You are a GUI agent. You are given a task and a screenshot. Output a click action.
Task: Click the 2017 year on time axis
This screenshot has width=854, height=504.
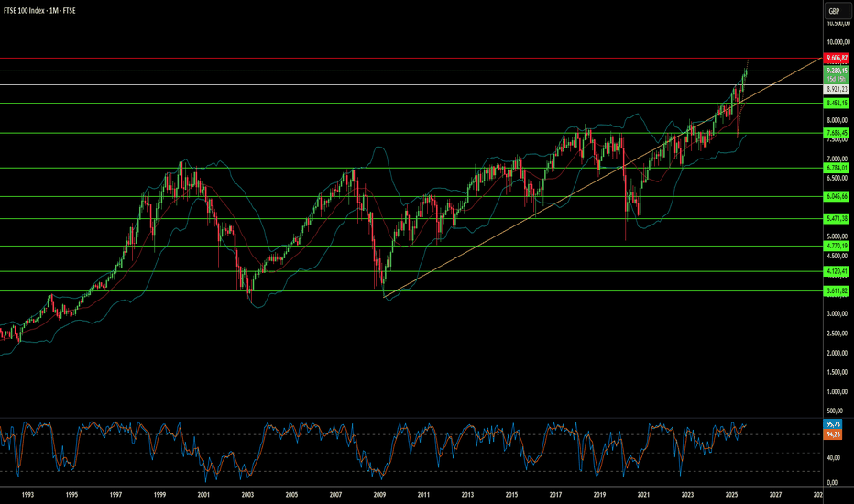pos(555,495)
